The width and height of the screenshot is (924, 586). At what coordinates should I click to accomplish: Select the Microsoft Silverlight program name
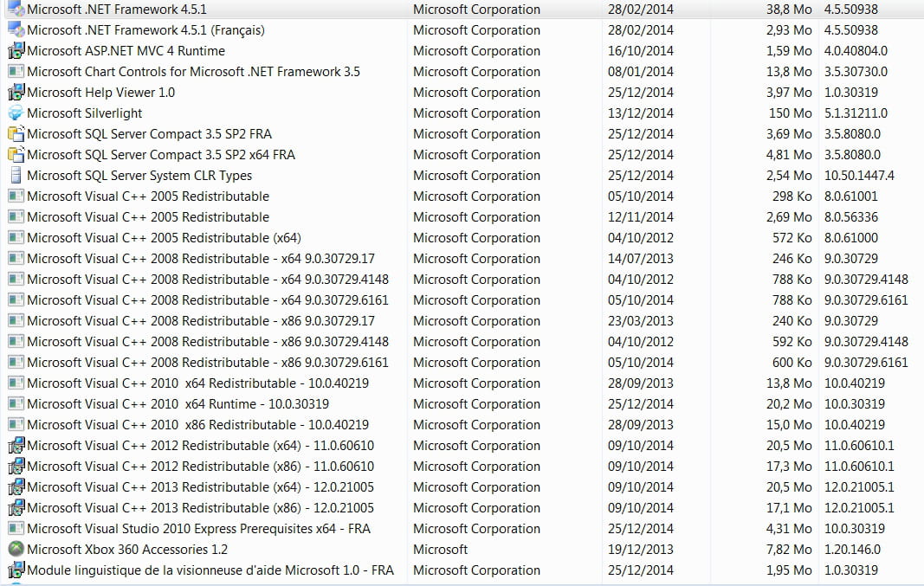84,113
